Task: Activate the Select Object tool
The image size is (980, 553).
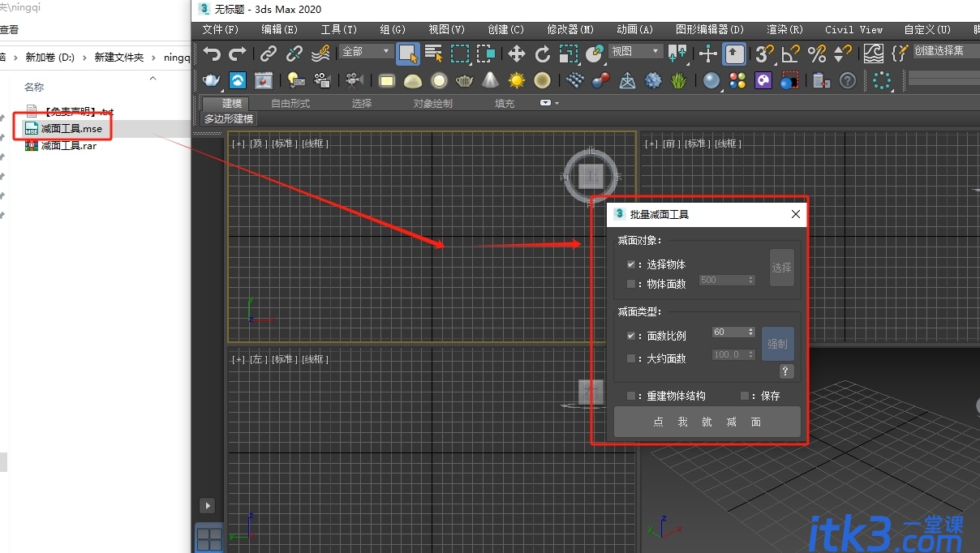Action: 408,54
